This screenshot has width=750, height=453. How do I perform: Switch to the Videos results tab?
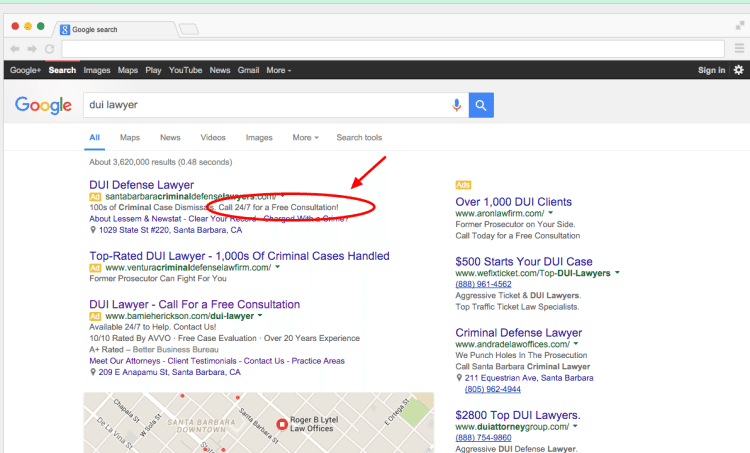pyautogui.click(x=213, y=138)
